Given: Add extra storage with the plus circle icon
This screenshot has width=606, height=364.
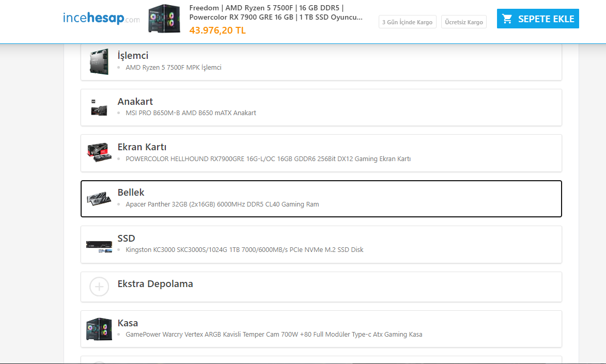Looking at the screenshot, I should pyautogui.click(x=99, y=287).
